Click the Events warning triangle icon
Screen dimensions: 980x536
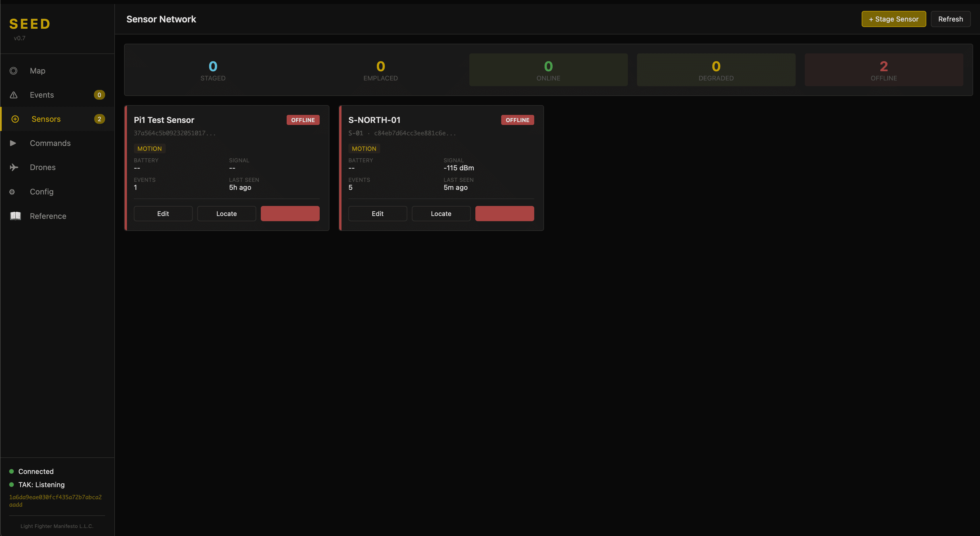tap(14, 95)
